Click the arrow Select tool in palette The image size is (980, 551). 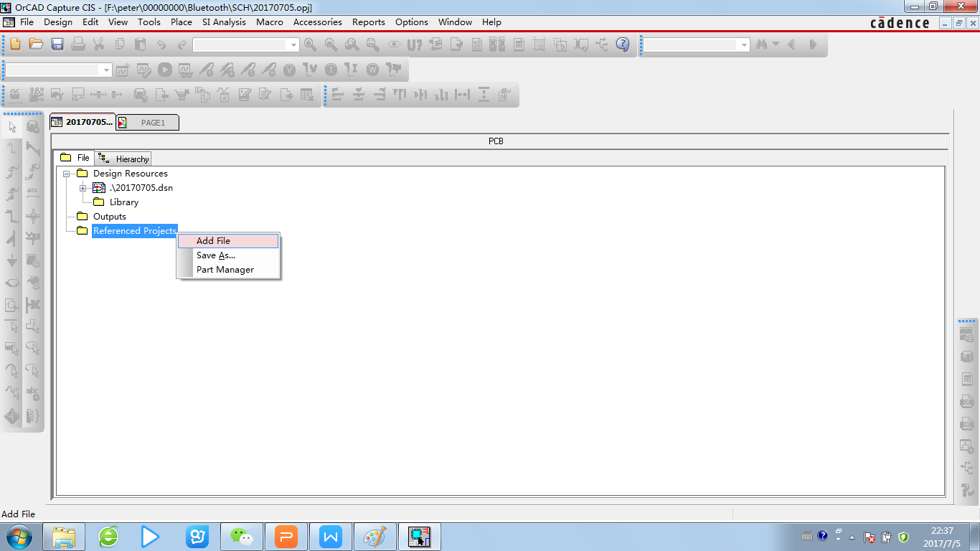click(x=12, y=127)
